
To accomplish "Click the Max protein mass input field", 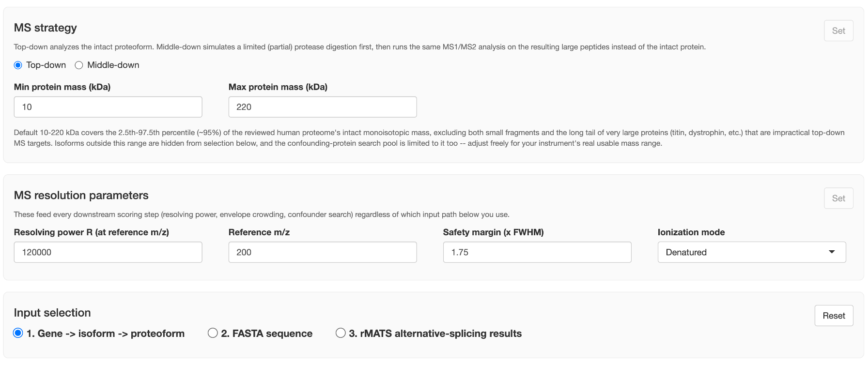I will pos(323,107).
